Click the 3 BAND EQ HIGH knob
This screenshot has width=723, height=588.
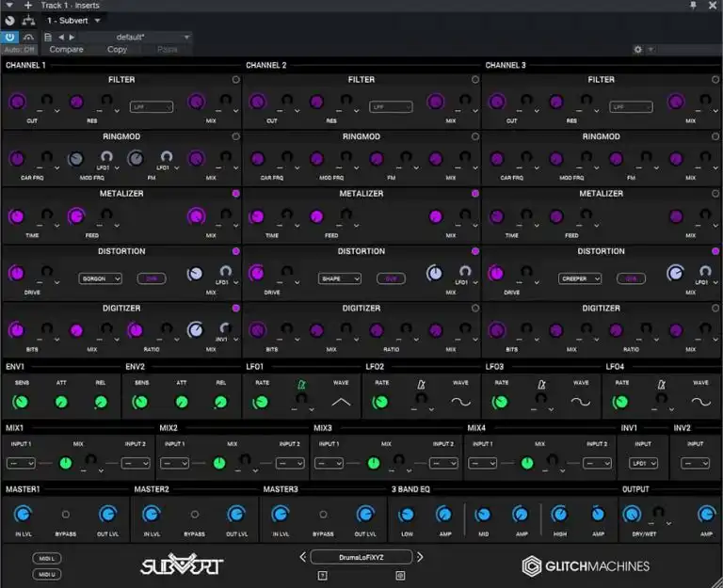[x=559, y=514]
